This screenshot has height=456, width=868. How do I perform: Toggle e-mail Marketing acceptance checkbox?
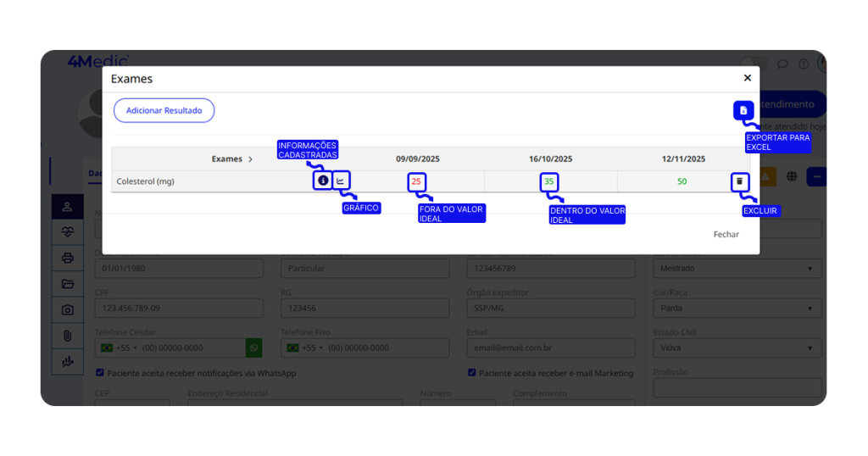[471, 373]
